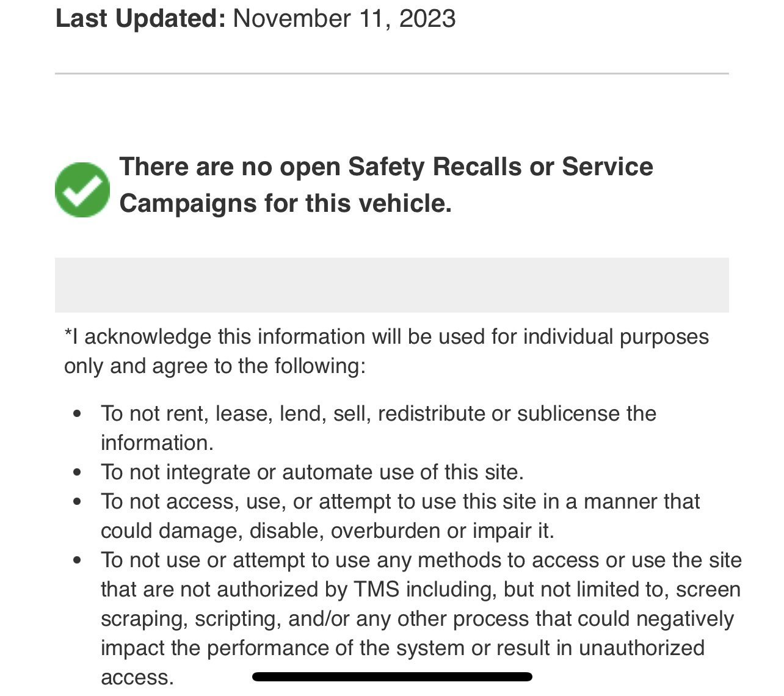Click the green checkmark status icon

point(82,189)
